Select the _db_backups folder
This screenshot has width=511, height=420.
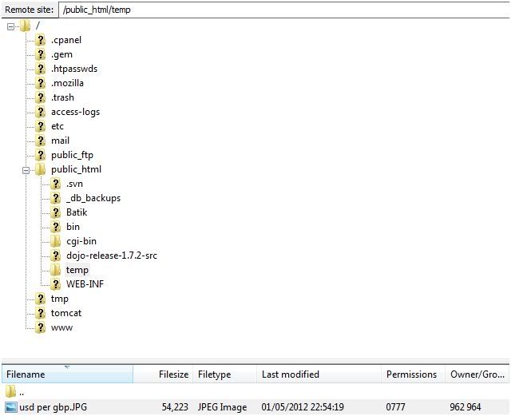[93, 198]
